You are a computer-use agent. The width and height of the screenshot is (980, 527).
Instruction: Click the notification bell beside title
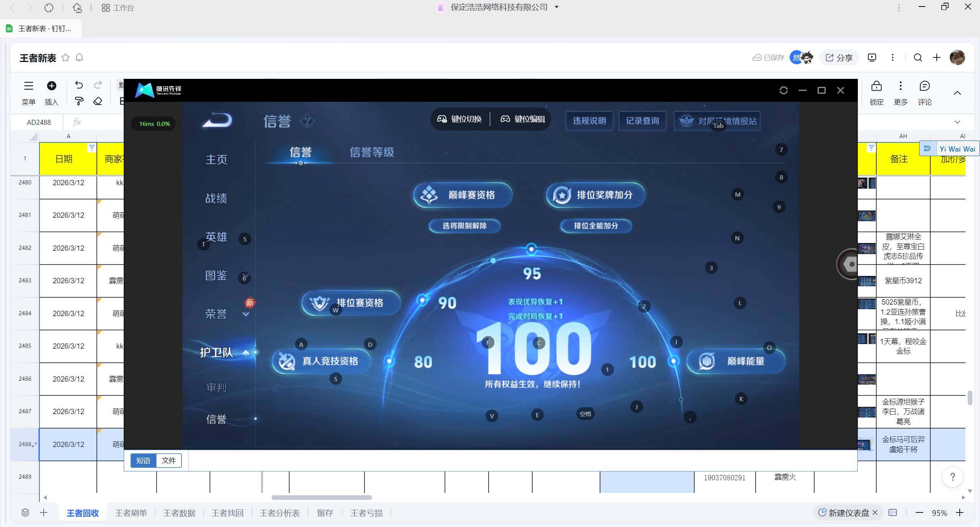click(x=79, y=57)
